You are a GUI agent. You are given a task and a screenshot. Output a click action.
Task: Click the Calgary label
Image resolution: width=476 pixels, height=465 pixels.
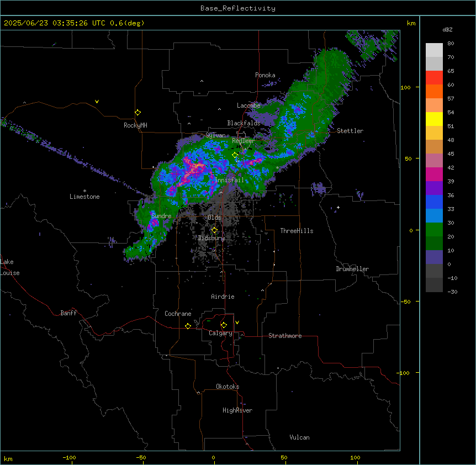(220, 333)
